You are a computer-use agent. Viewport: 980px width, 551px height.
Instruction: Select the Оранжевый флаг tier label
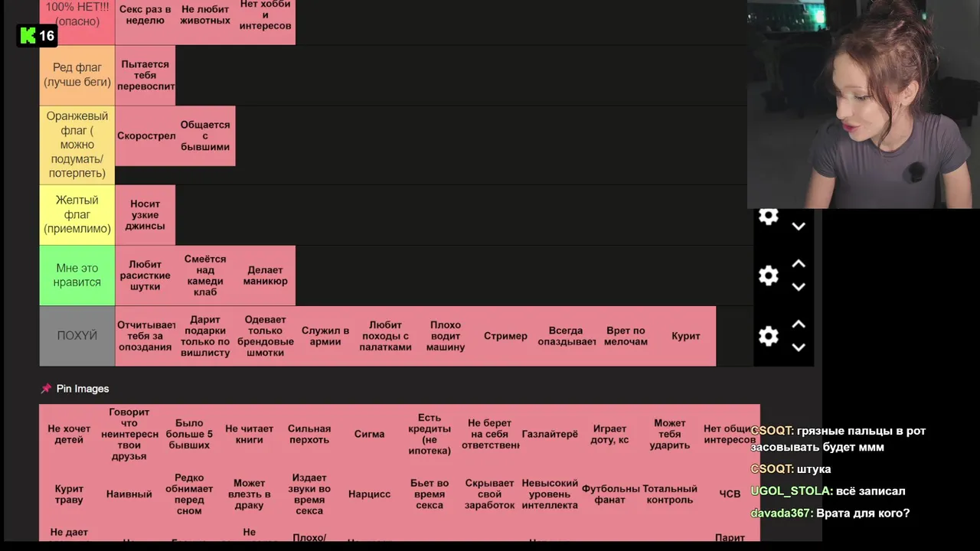pos(77,145)
